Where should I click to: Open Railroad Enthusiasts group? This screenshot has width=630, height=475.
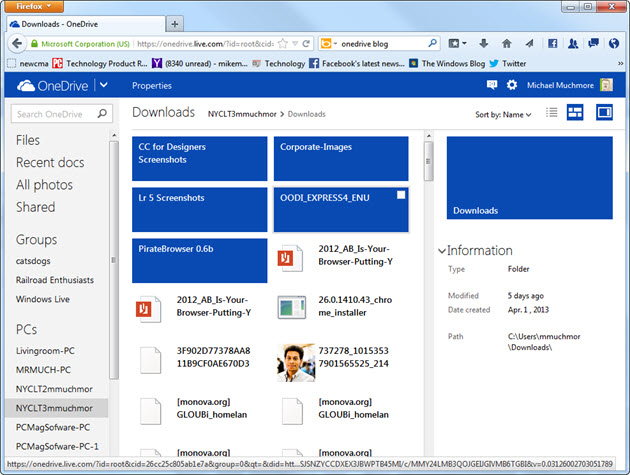55,280
